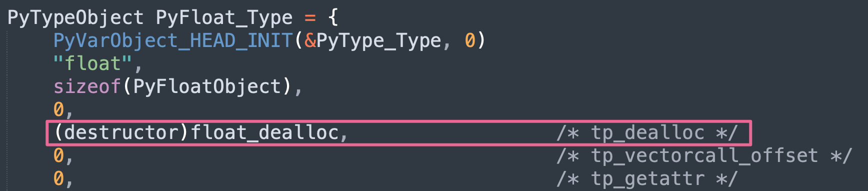Click the opening curly brace
This screenshot has height=191, width=868.
point(333,18)
